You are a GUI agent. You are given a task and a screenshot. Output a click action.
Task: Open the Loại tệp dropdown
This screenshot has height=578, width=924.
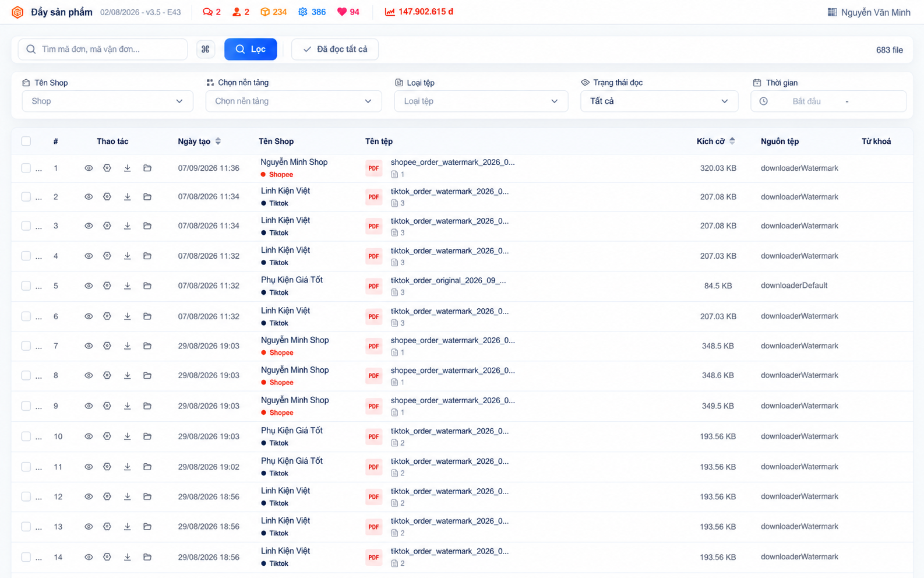pos(481,101)
